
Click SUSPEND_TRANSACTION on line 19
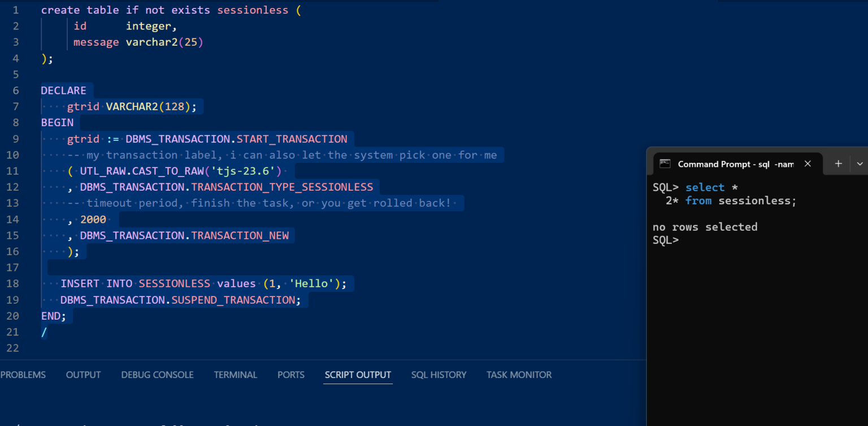(x=233, y=300)
